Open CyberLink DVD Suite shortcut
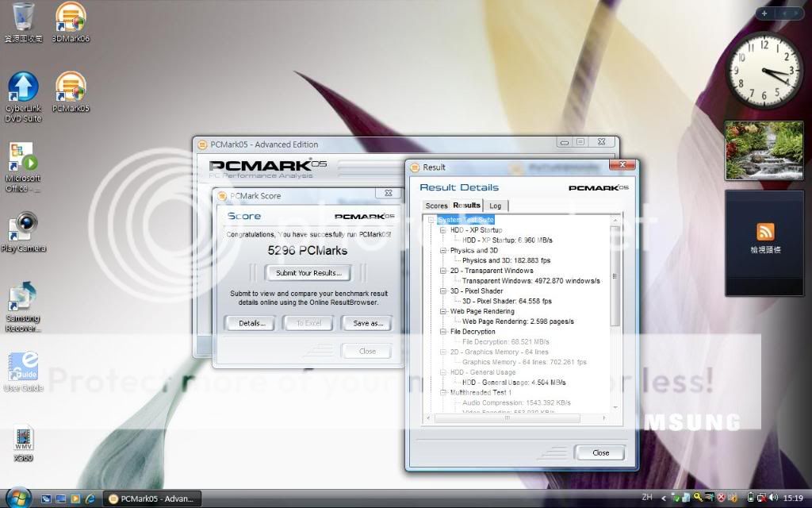 pyautogui.click(x=23, y=98)
